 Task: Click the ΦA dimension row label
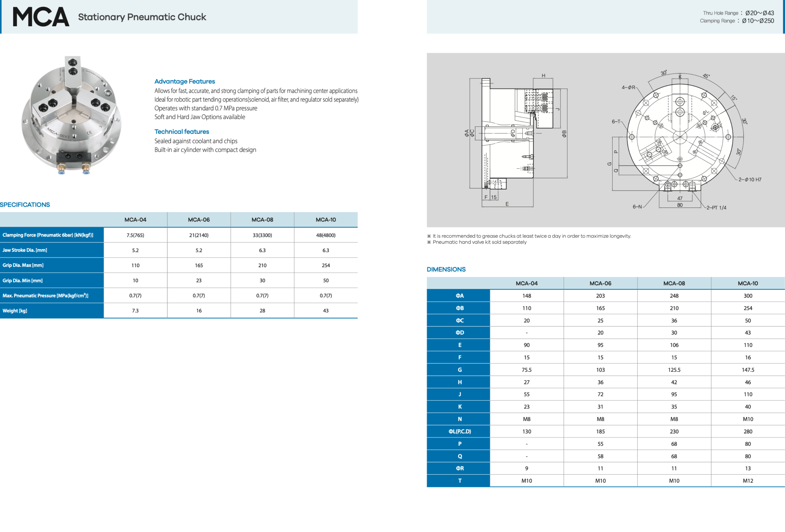coord(459,296)
